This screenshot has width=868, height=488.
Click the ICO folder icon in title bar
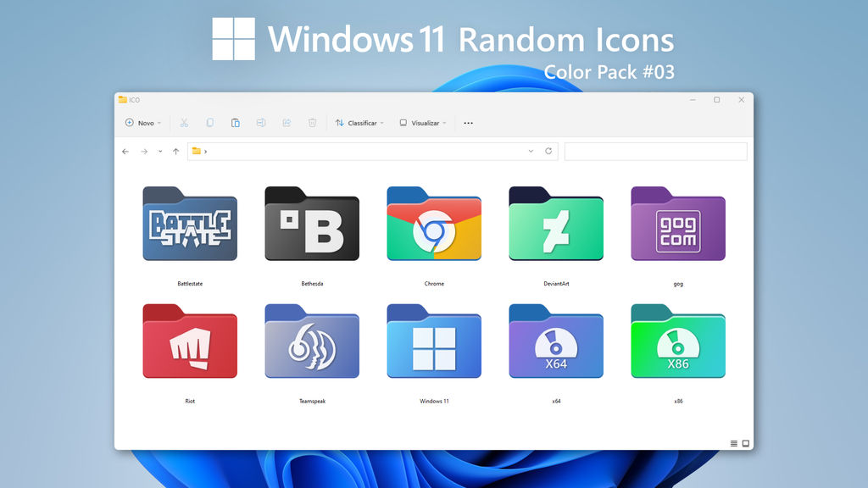point(122,100)
